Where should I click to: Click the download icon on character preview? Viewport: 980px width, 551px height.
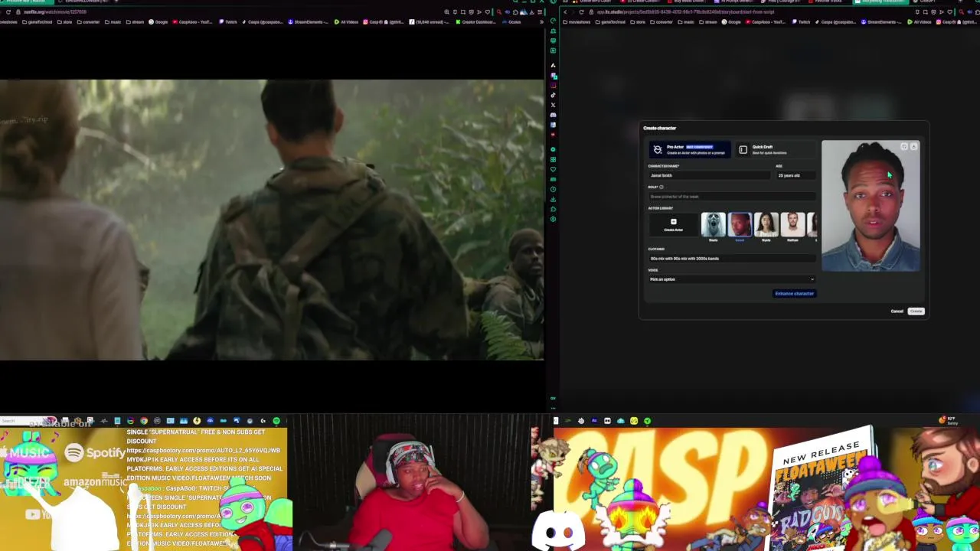pyautogui.click(x=913, y=146)
